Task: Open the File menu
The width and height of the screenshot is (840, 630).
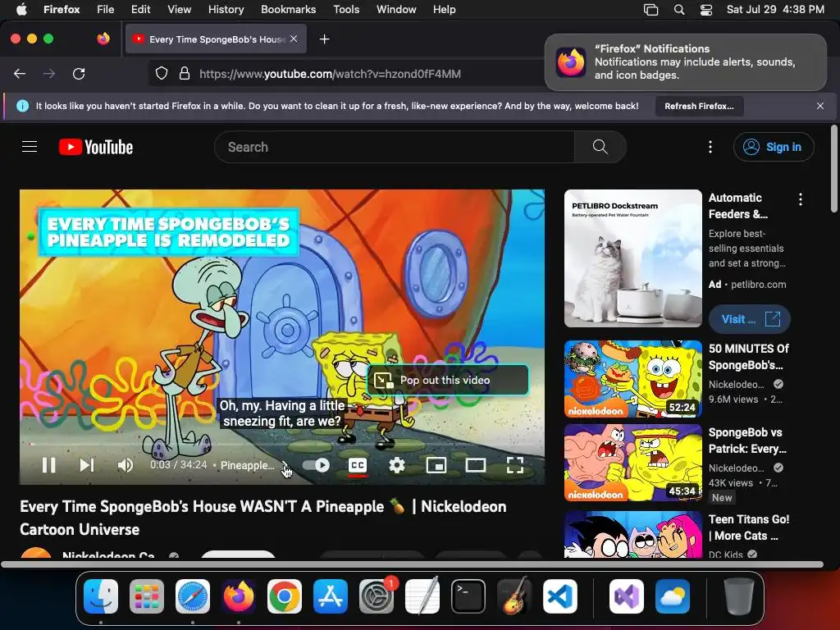Action: (x=106, y=10)
